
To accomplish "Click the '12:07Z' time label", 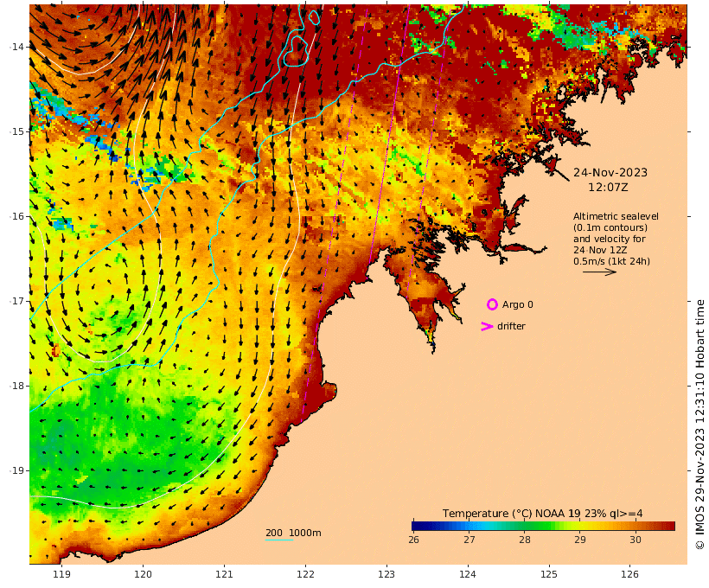I will [608, 188].
